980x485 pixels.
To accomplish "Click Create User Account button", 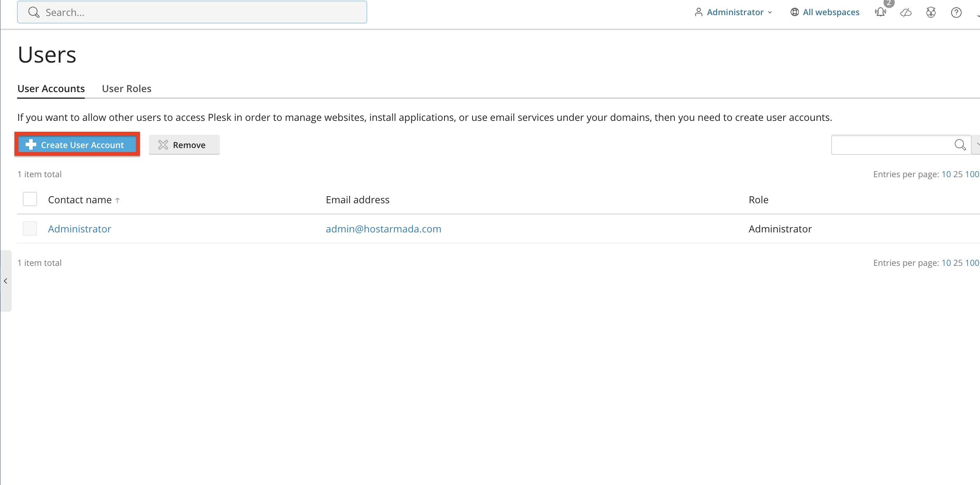I will [77, 145].
